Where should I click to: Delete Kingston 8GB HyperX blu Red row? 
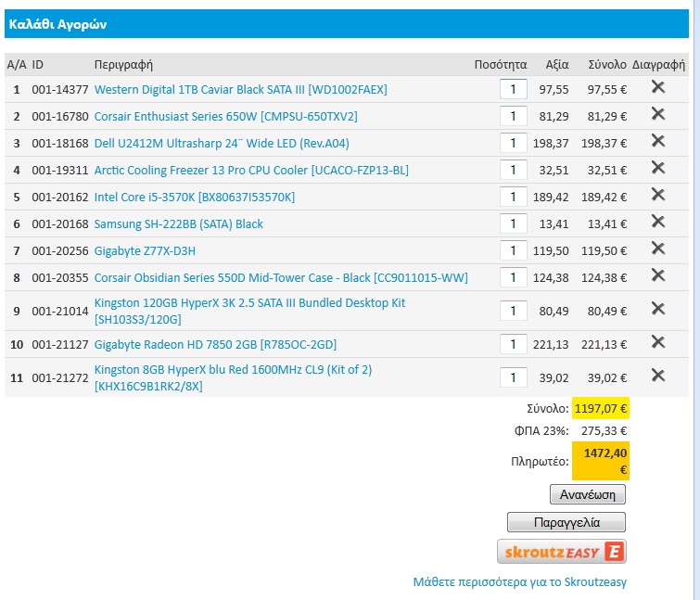[x=658, y=376]
